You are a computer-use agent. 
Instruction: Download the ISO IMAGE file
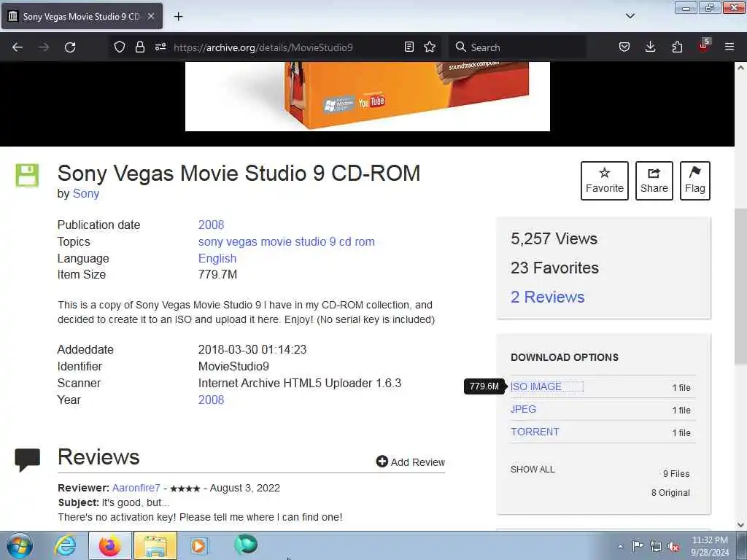(536, 386)
